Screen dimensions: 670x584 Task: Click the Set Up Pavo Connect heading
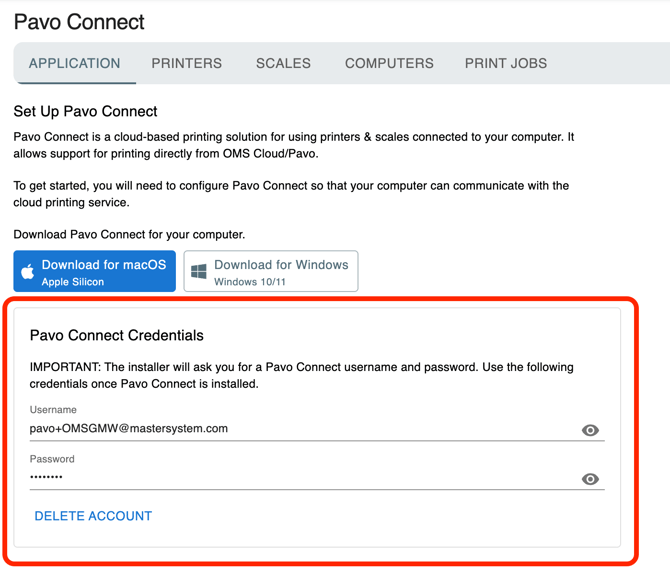click(x=85, y=112)
